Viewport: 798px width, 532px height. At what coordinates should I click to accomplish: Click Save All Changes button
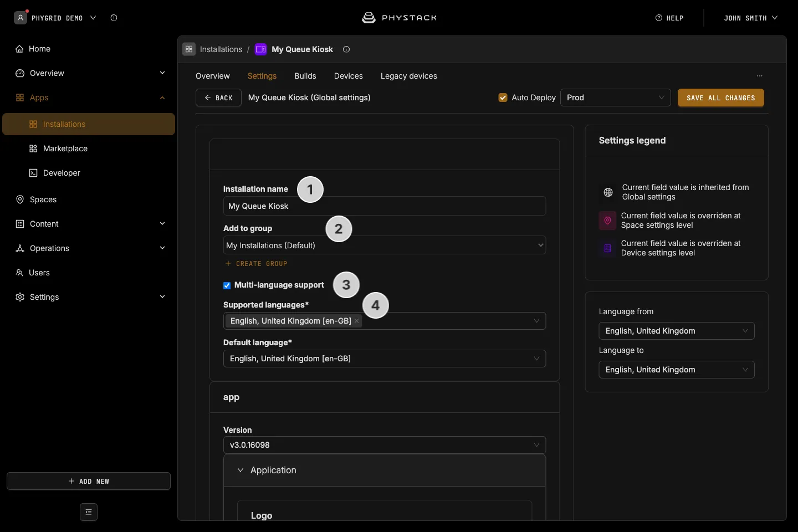[721, 98]
